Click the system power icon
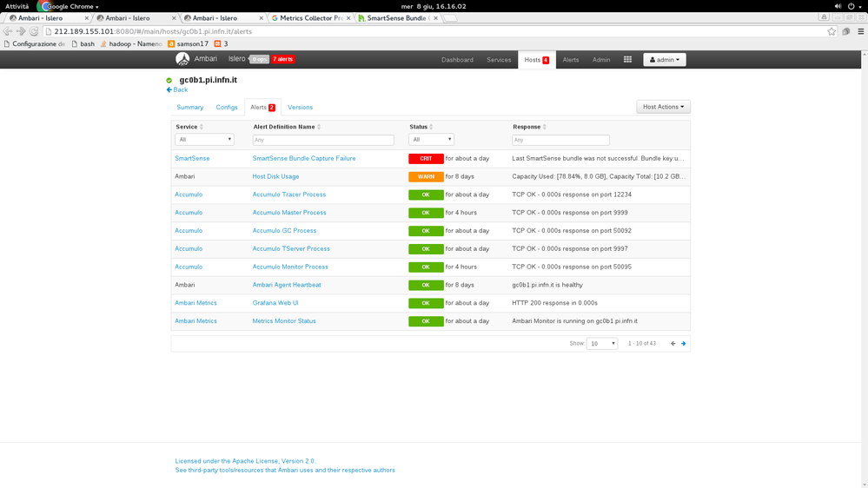Image resolution: width=868 pixels, height=488 pixels. [x=851, y=6]
